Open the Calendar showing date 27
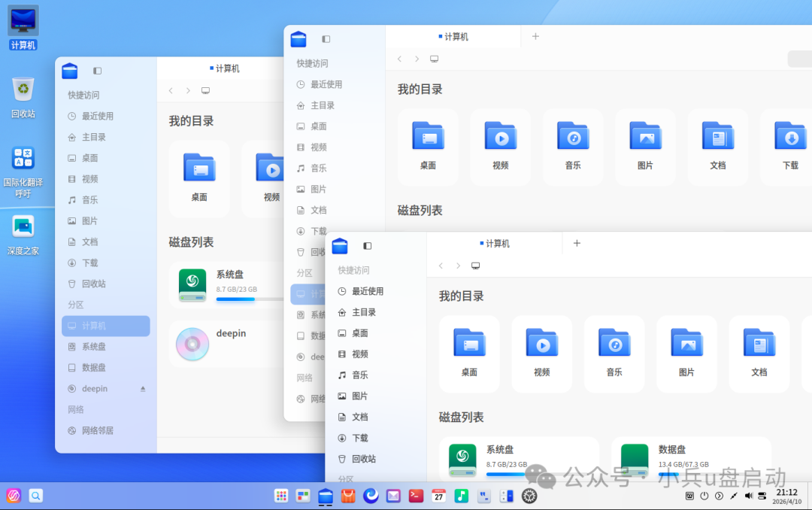The width and height of the screenshot is (812, 510). coord(440,496)
